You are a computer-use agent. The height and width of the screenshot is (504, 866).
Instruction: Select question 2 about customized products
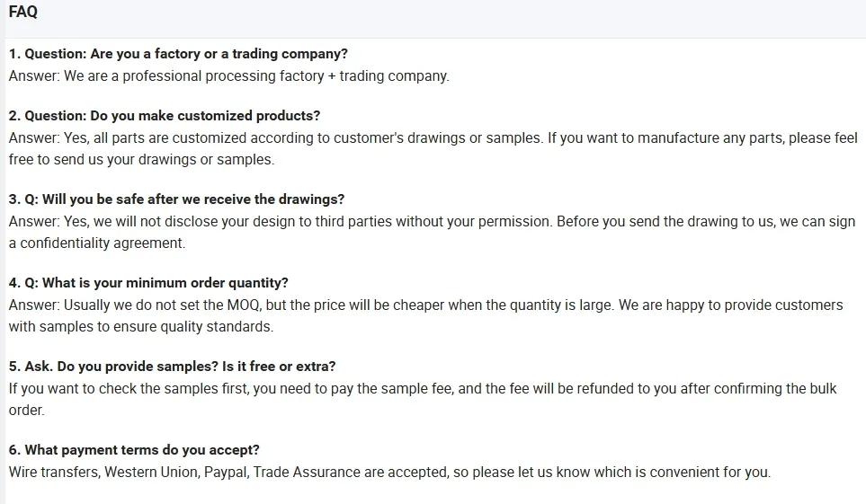click(164, 116)
